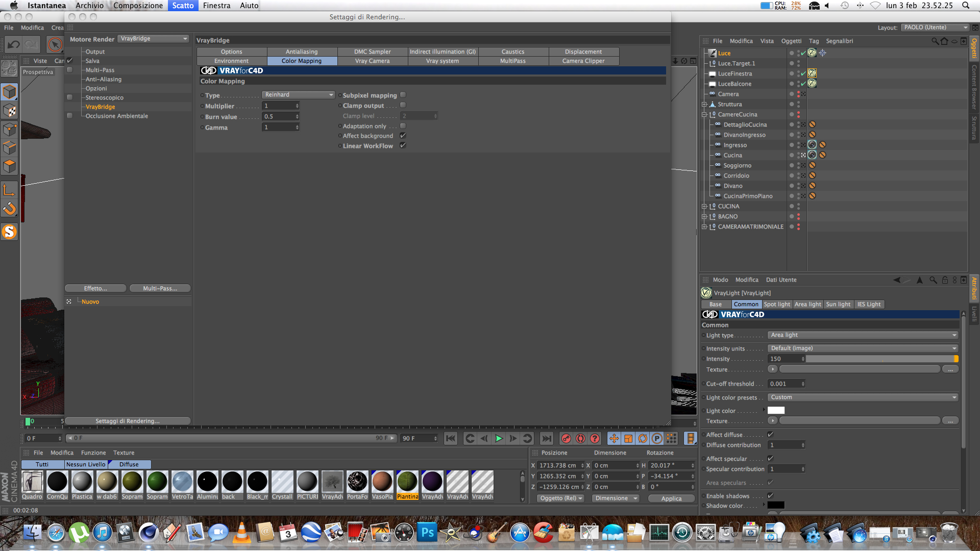Open the Type dropdown showing Reinhard

(x=298, y=95)
